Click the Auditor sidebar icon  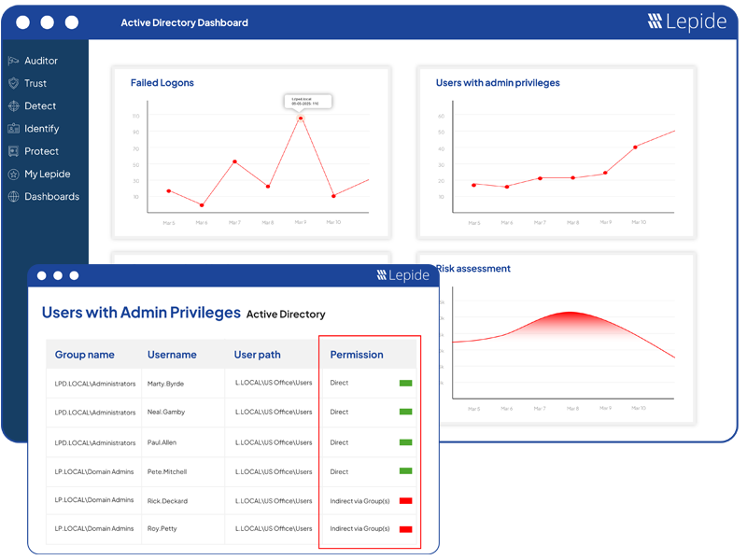(13, 61)
